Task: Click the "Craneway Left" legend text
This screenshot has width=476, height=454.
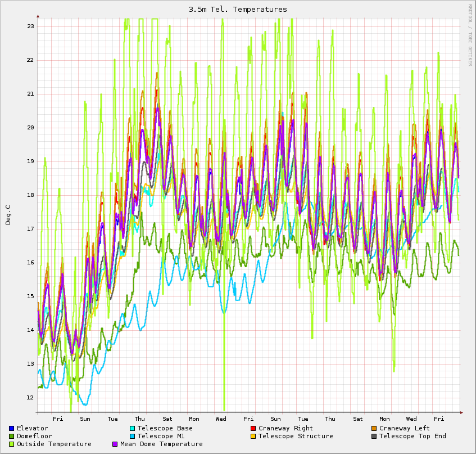Action: click(405, 429)
